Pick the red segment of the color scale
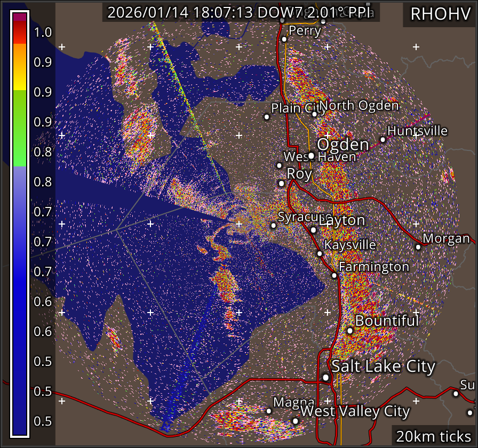 tap(20, 33)
